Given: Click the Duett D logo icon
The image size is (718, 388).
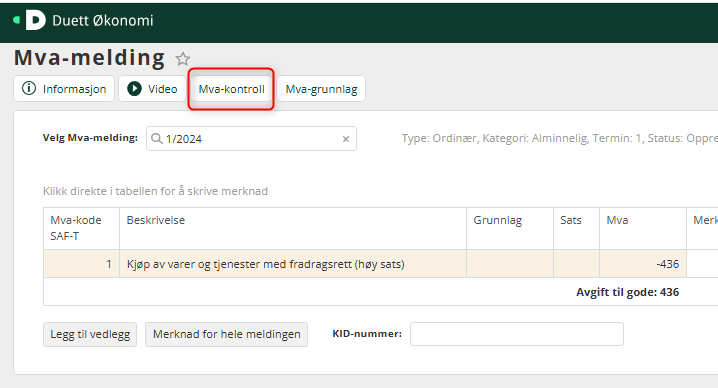Looking at the screenshot, I should pyautogui.click(x=36, y=20).
